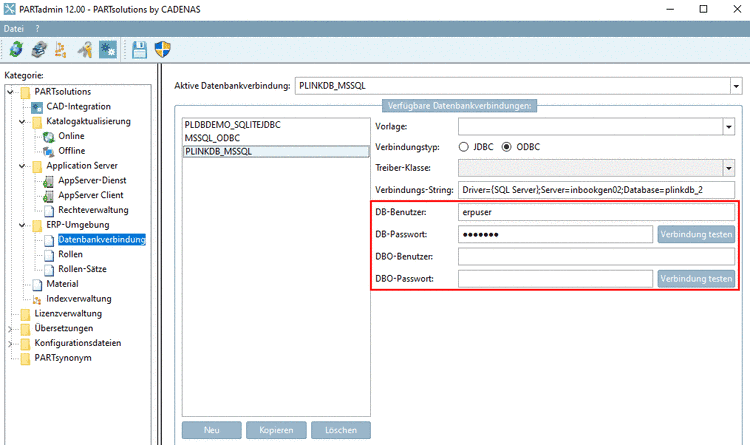Click the server stack toolbar icon
Image resolution: width=750 pixels, height=445 pixels.
(39, 49)
